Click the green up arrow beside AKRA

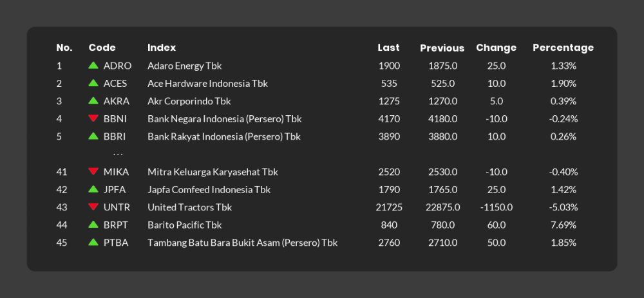pos(93,100)
